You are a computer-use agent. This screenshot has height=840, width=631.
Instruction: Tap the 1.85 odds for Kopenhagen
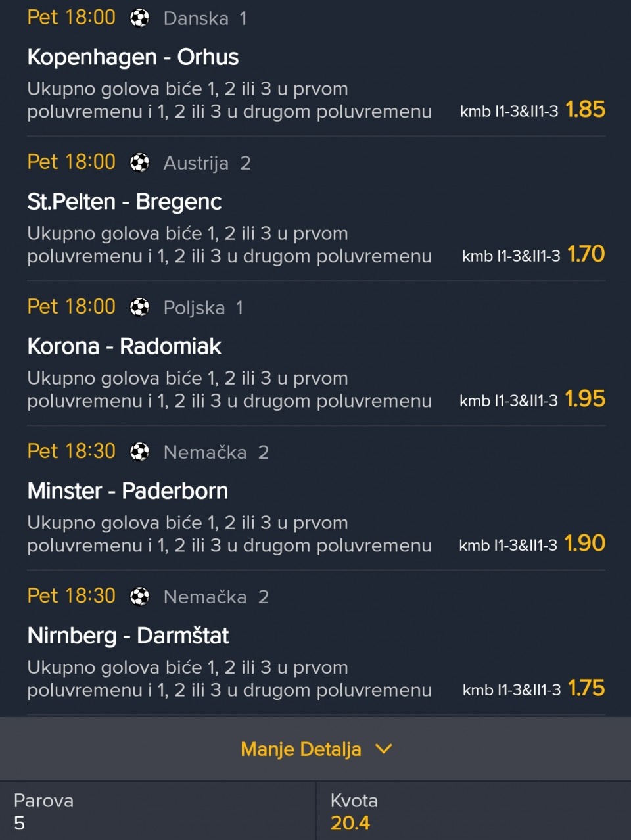pos(585,109)
